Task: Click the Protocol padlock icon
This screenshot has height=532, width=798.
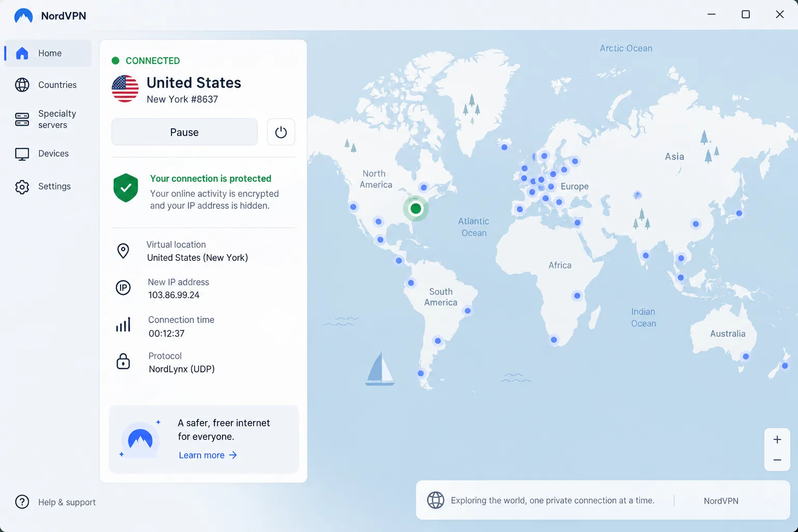Action: pos(123,361)
